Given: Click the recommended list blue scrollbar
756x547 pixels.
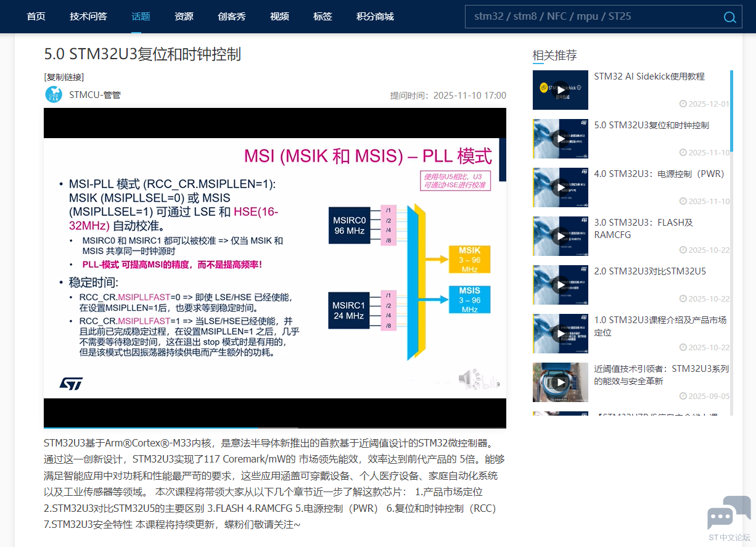Looking at the screenshot, I should click(x=731, y=111).
